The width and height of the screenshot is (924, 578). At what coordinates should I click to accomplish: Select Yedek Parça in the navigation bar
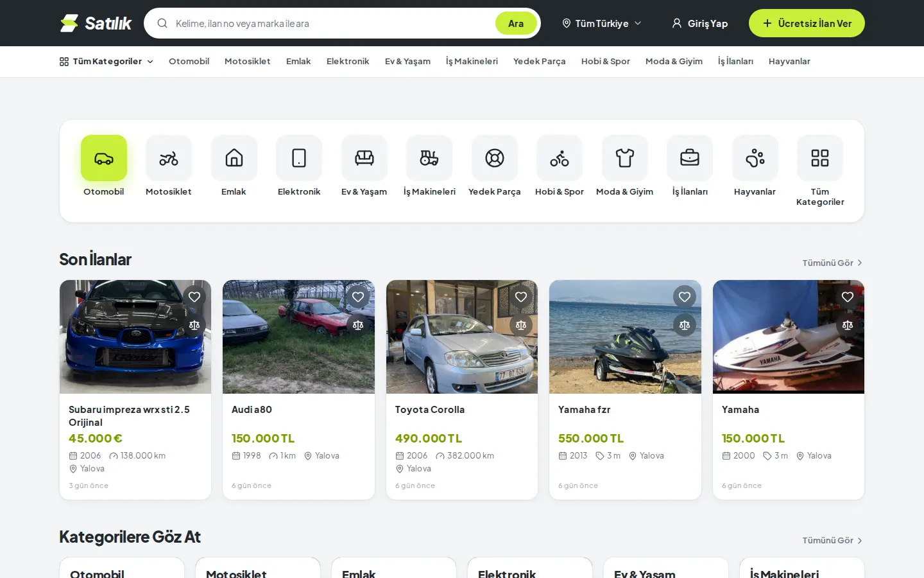(x=539, y=62)
